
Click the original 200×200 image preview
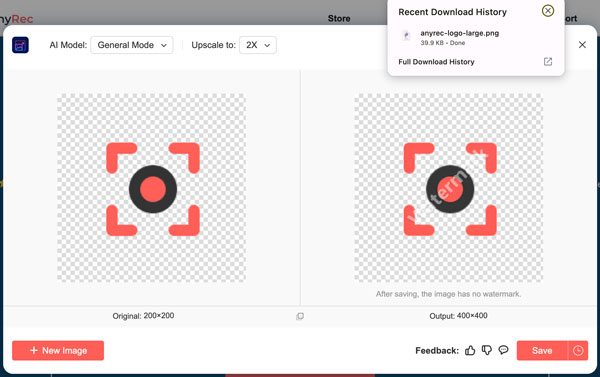pyautogui.click(x=152, y=188)
